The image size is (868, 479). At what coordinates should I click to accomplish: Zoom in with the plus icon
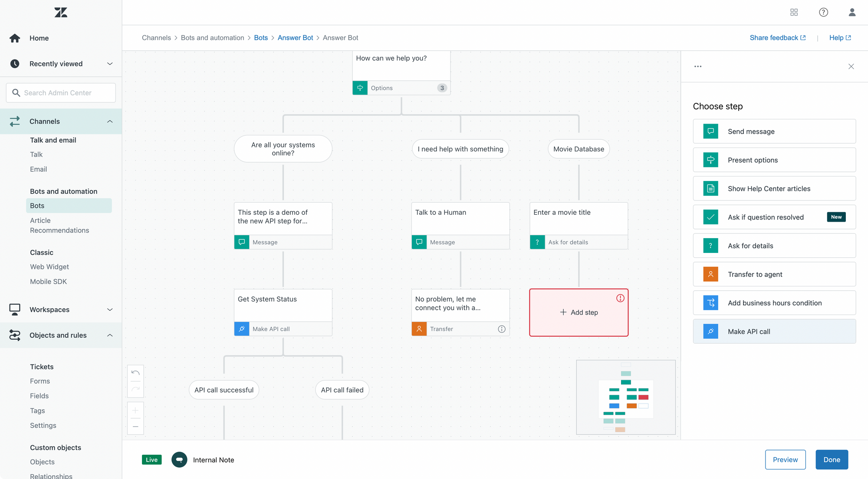point(135,410)
